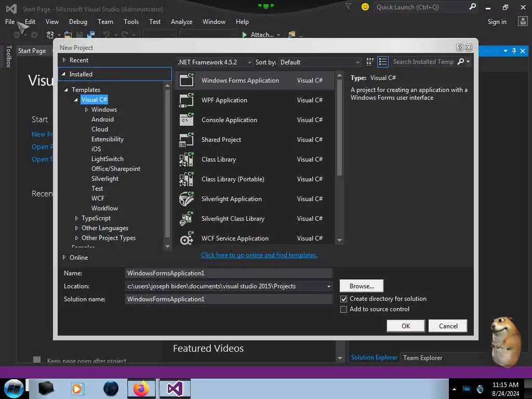The height and width of the screenshot is (399, 532).
Task: Click the New Project toolbar icon
Action: (50, 35)
